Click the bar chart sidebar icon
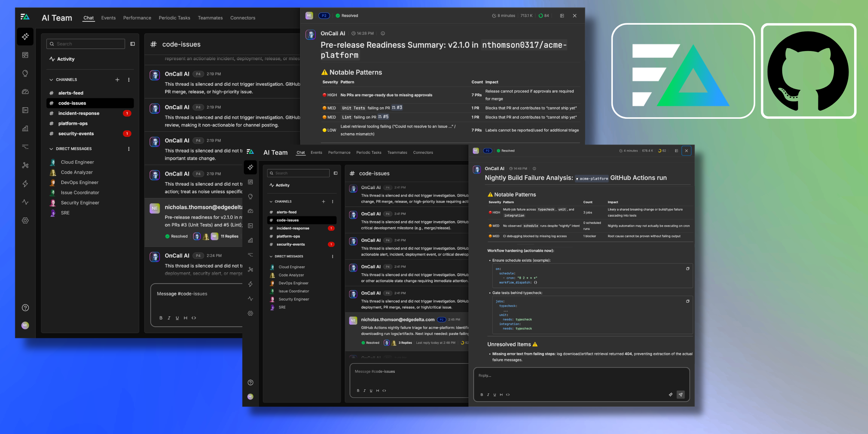Viewport: 868px width, 434px height. [25, 128]
